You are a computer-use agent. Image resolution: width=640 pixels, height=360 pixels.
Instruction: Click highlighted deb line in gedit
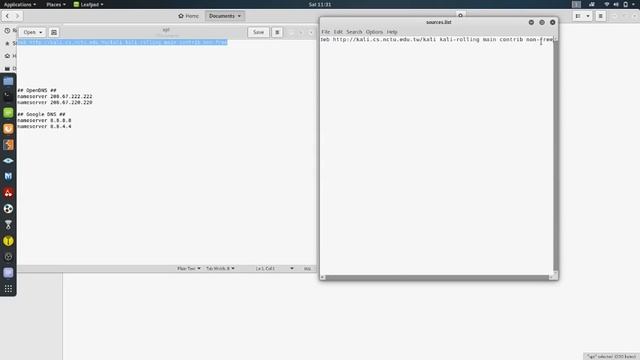point(122,42)
